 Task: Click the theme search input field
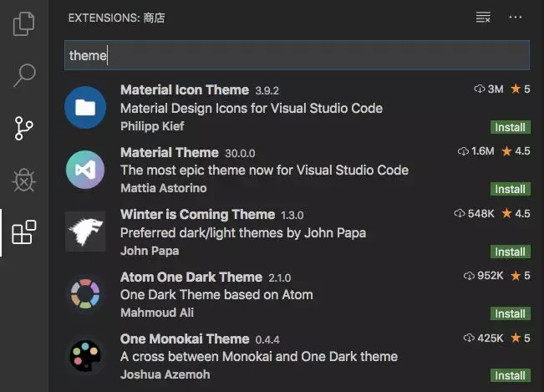click(x=297, y=55)
